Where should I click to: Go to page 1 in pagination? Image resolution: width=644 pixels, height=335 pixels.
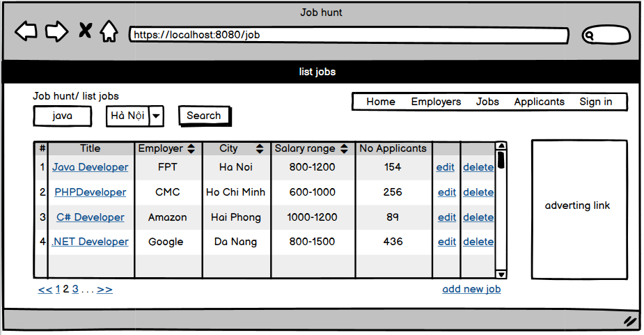tap(58, 289)
